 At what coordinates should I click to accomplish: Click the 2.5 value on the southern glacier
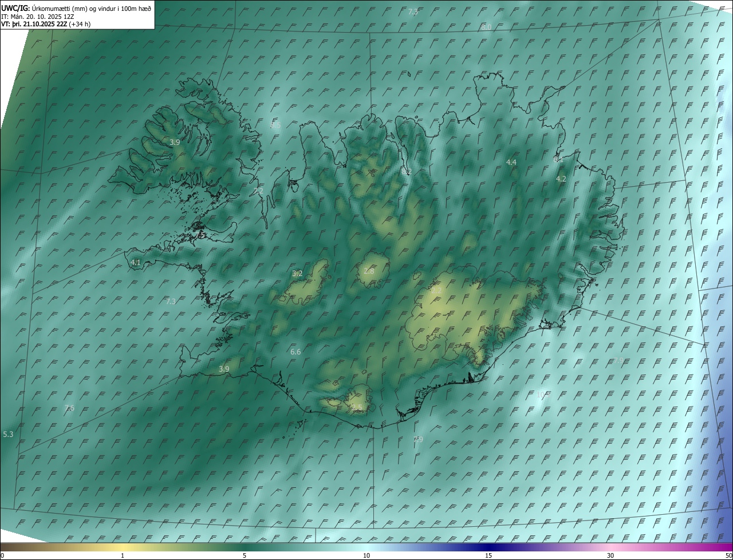[357, 407]
